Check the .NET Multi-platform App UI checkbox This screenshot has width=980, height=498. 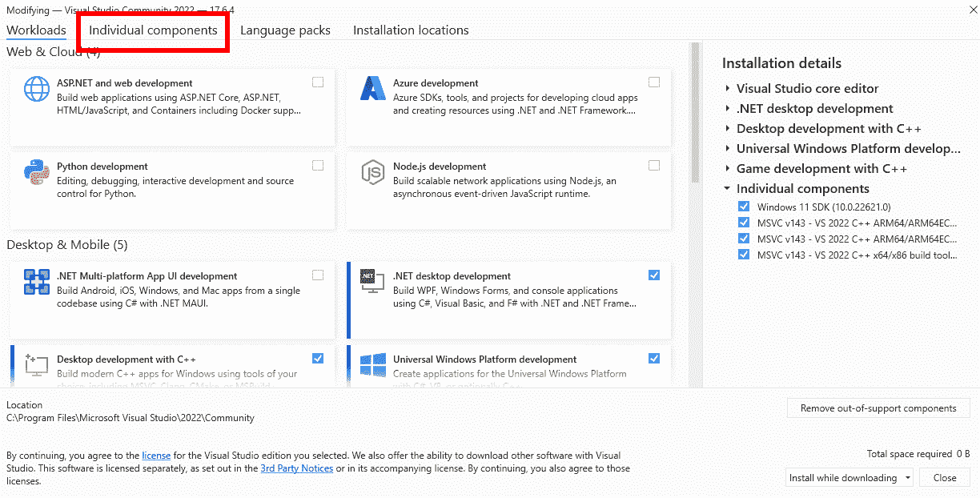click(318, 275)
